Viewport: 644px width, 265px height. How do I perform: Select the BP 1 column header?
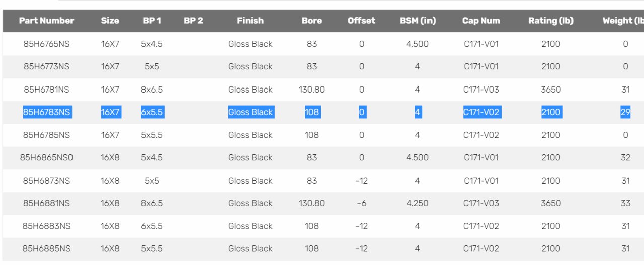pos(152,21)
